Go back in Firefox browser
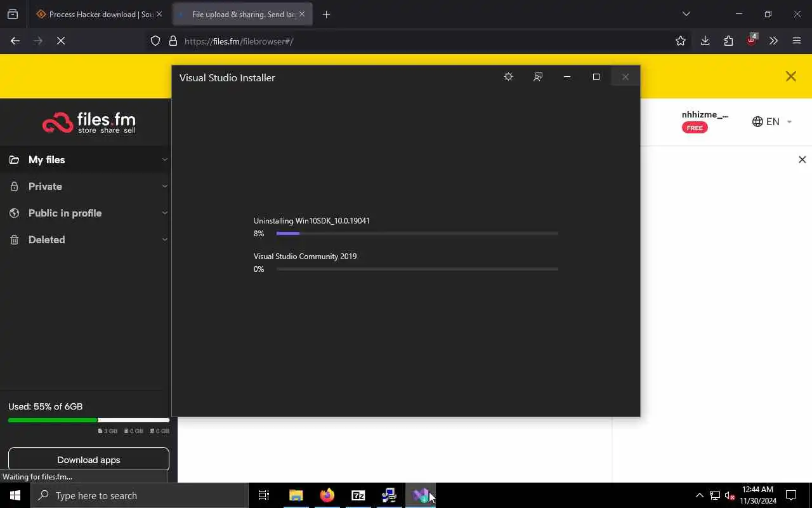The width and height of the screenshot is (812, 508). tap(15, 41)
